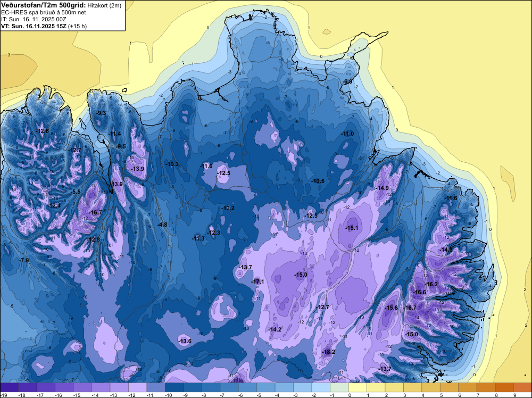This screenshot has height=398, width=532.
Task: Click the -4 tick label in legend
Action: (278, 395)
